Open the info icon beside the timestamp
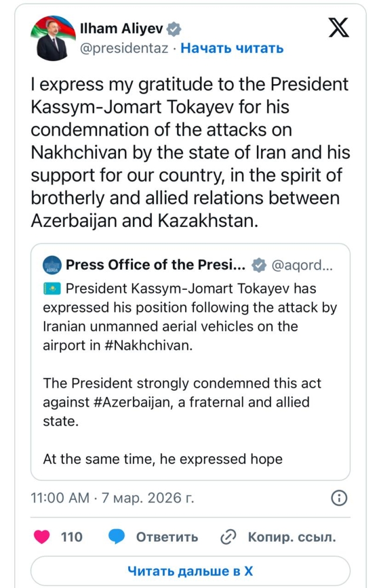Viewport: 381px width, 588px height. pos(339,498)
